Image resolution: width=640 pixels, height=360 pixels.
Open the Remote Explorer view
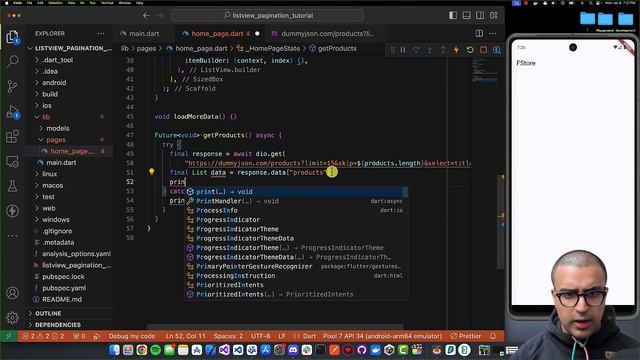[13, 162]
